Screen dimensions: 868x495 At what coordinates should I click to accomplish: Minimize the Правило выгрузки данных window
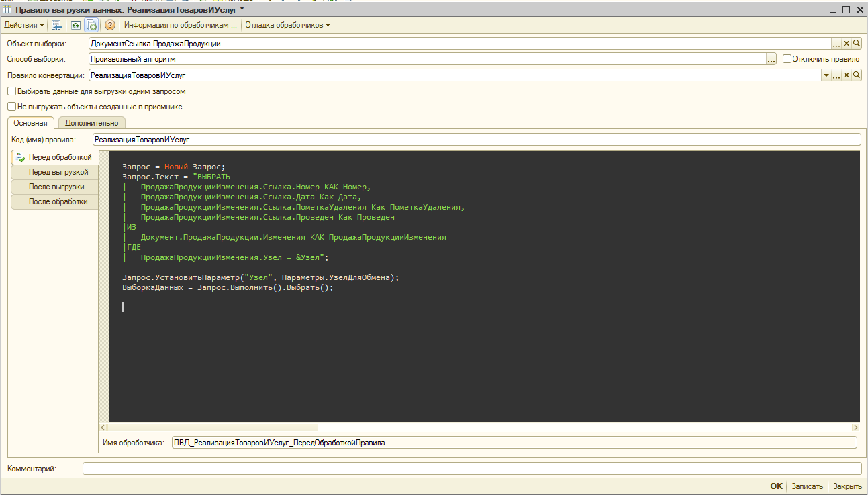[x=832, y=9]
